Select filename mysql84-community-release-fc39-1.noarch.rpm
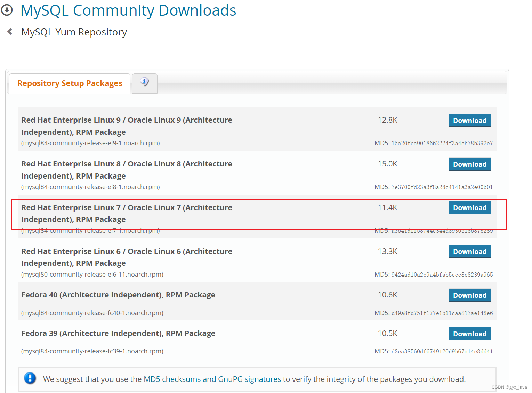Image resolution: width=532 pixels, height=393 pixels. click(92, 351)
